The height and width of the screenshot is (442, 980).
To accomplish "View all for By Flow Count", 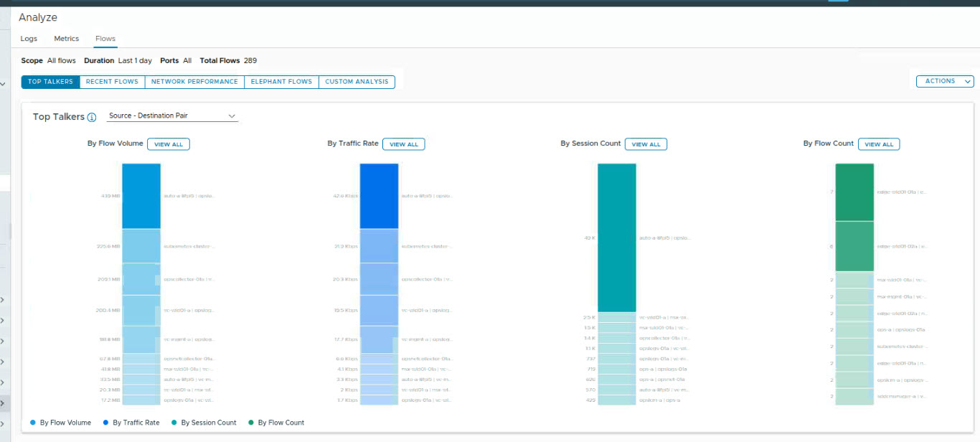I will pyautogui.click(x=878, y=144).
